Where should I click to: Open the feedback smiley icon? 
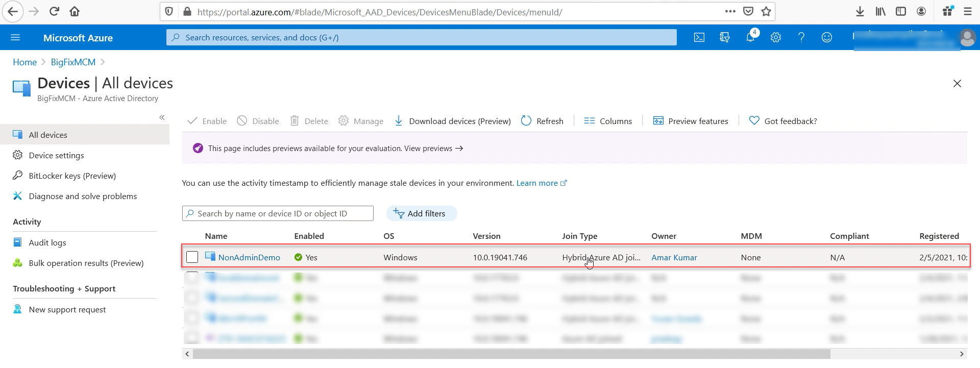coord(826,37)
